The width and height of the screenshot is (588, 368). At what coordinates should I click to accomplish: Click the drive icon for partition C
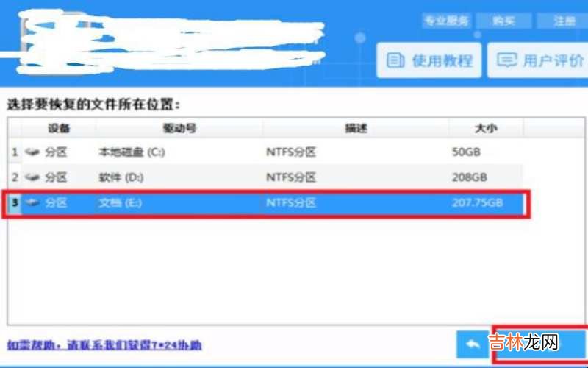[x=32, y=152]
